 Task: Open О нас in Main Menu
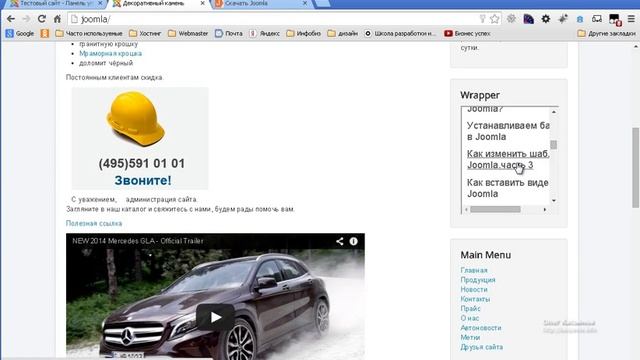470,318
